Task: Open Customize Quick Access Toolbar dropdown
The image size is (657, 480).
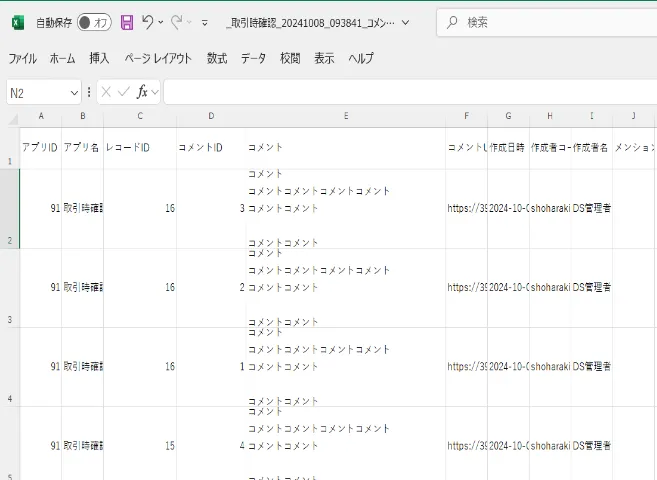Action: click(204, 23)
